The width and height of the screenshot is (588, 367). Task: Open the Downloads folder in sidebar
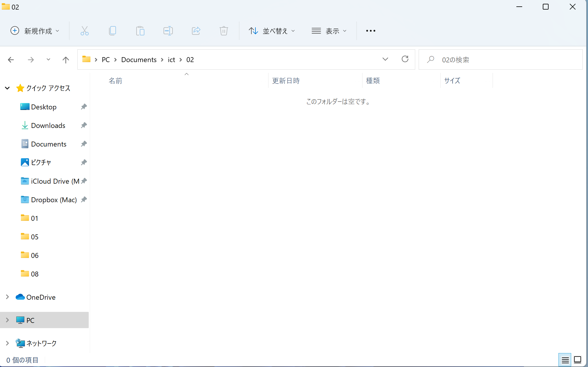(48, 125)
